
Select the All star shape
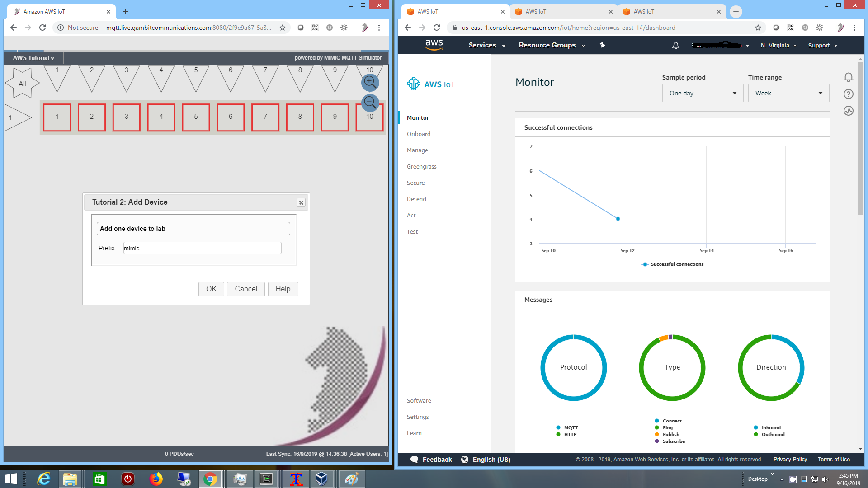tap(22, 83)
